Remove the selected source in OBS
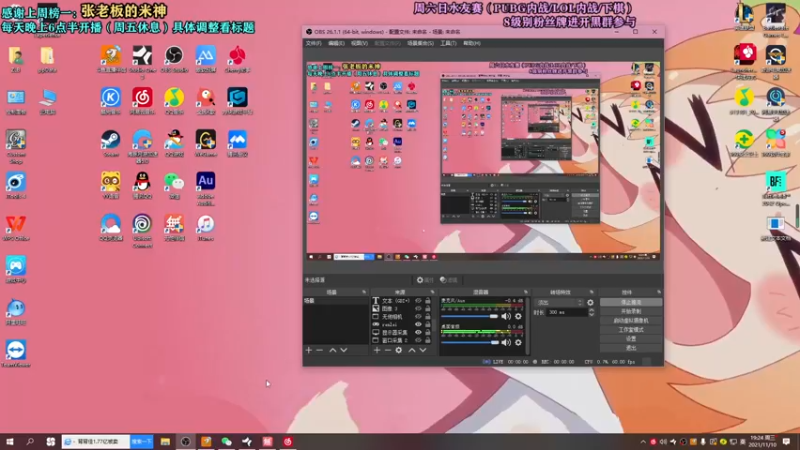This screenshot has height=450, width=800. pyautogui.click(x=388, y=350)
